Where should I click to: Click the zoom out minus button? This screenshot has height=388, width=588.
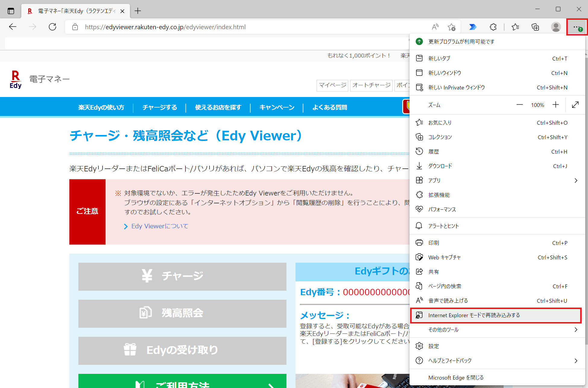pyautogui.click(x=520, y=105)
